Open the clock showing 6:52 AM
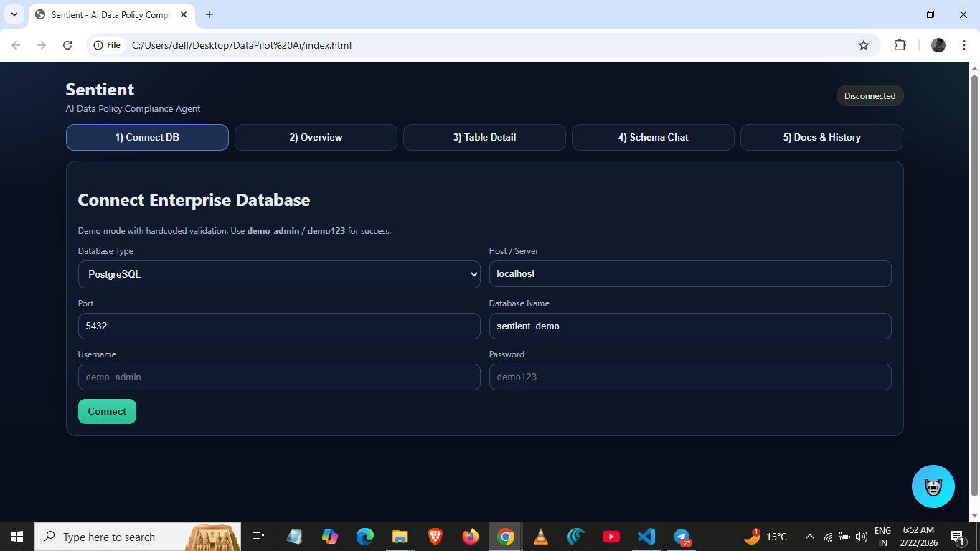The image size is (980, 551). [x=918, y=537]
